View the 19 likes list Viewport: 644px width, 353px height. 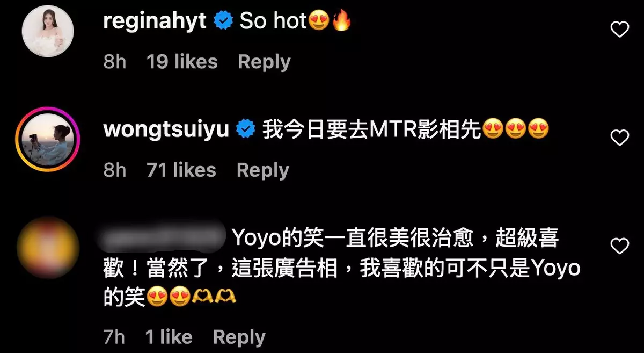[x=182, y=62]
